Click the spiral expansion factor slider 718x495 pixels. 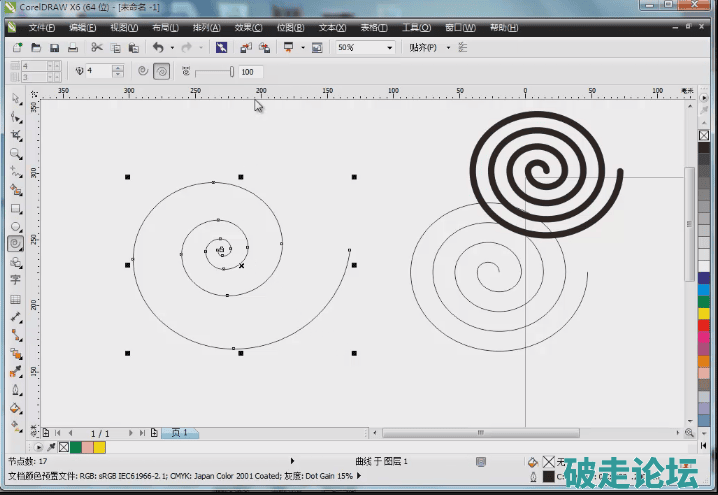212,71
